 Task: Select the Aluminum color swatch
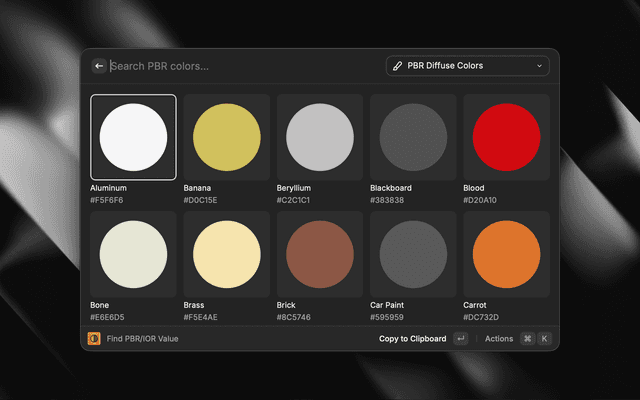tap(133, 137)
